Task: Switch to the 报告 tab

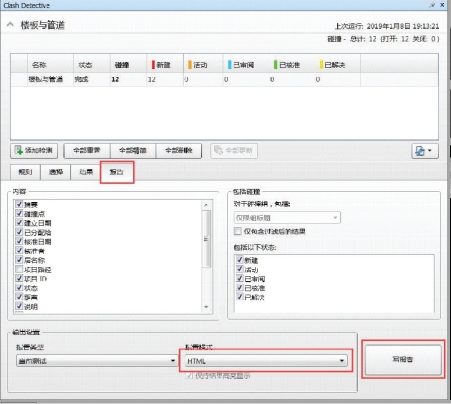Action: point(117,172)
